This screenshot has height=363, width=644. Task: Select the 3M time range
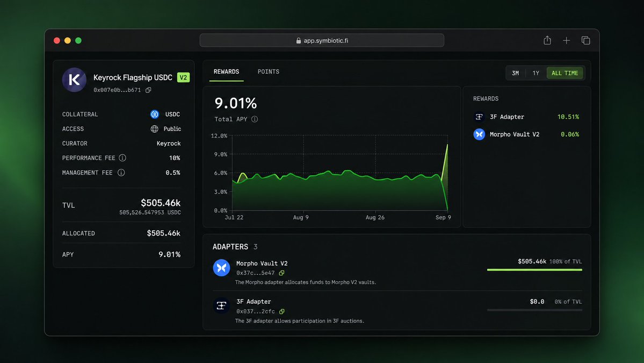tap(516, 73)
